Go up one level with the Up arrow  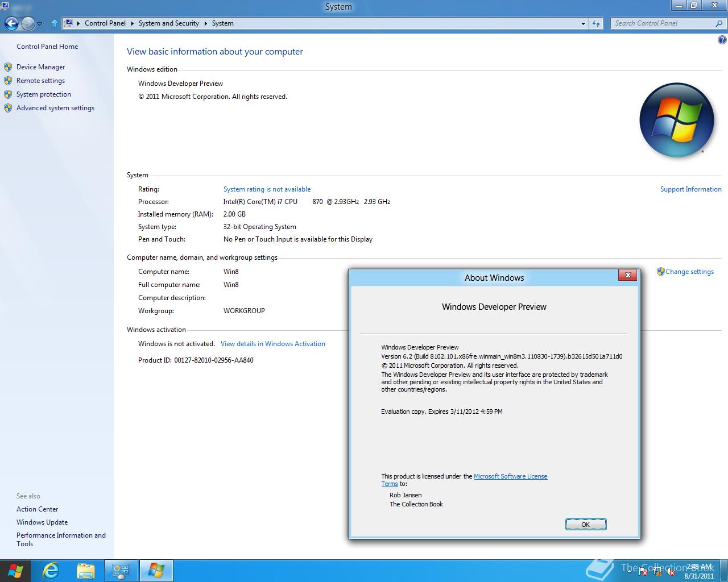55,23
